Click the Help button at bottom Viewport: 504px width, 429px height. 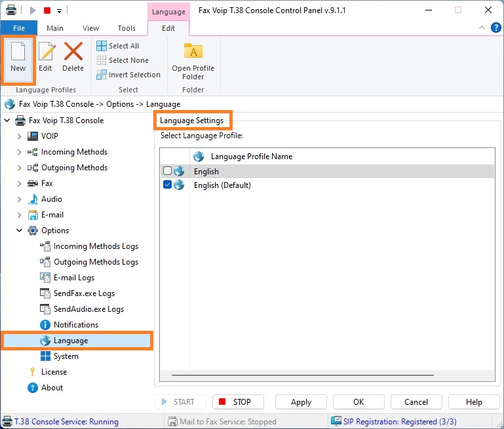pyautogui.click(x=474, y=401)
